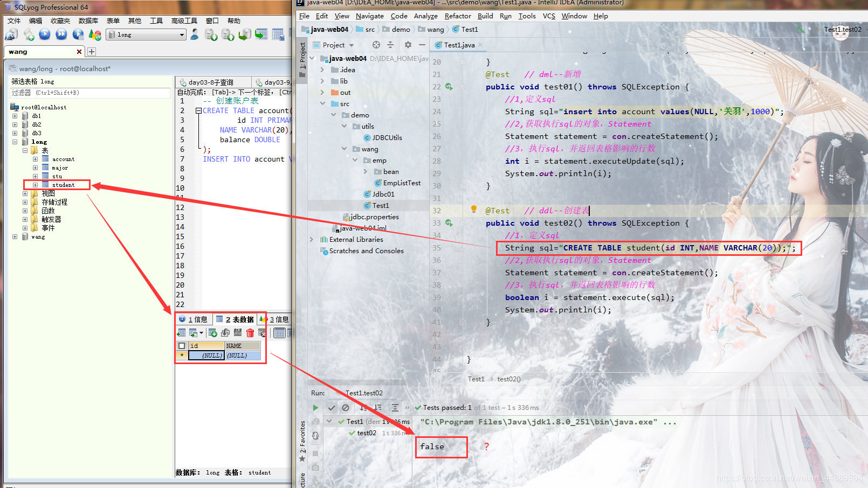Click SQLyog database with down arrow icon
Viewport: 868px width, 488px height.
pos(211,34)
